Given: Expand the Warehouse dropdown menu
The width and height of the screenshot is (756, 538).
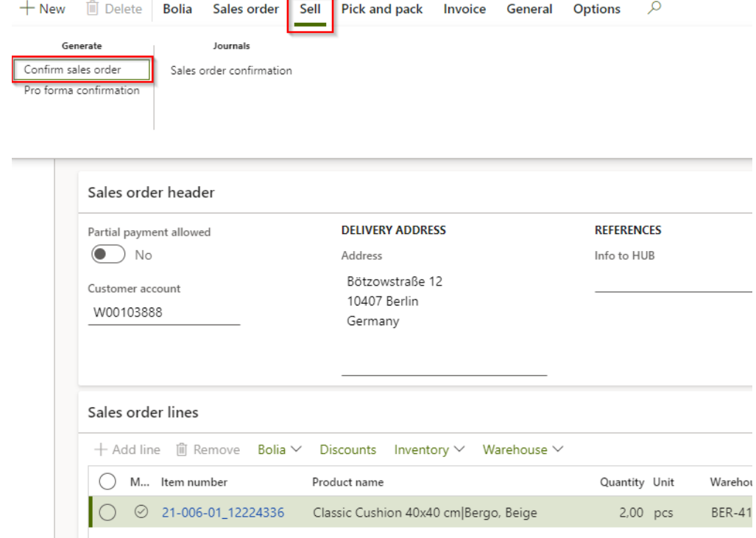Looking at the screenshot, I should pos(523,450).
